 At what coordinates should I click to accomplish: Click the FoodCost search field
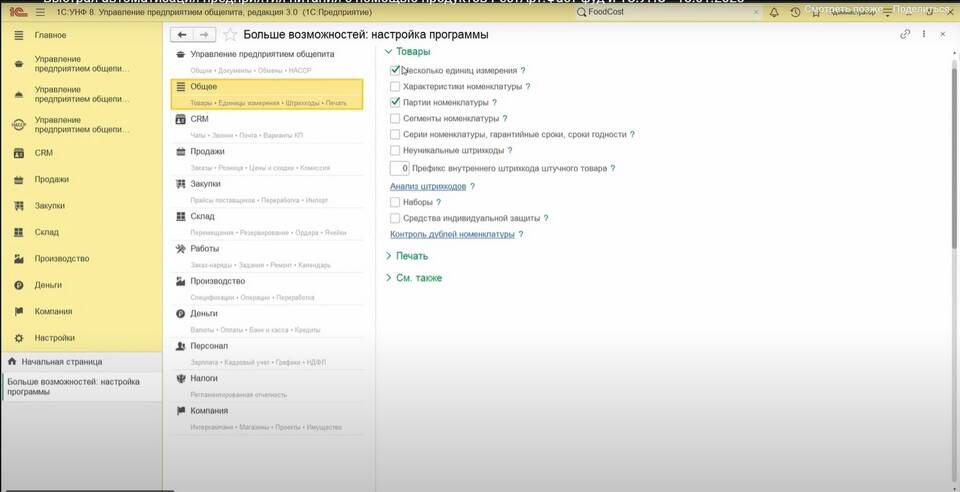tap(669, 12)
